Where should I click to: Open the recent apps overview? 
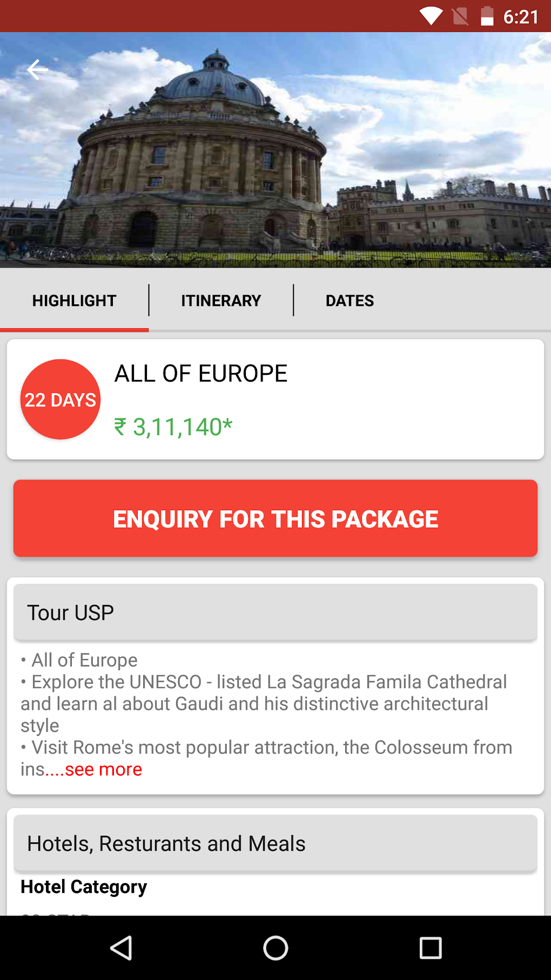pyautogui.click(x=431, y=948)
